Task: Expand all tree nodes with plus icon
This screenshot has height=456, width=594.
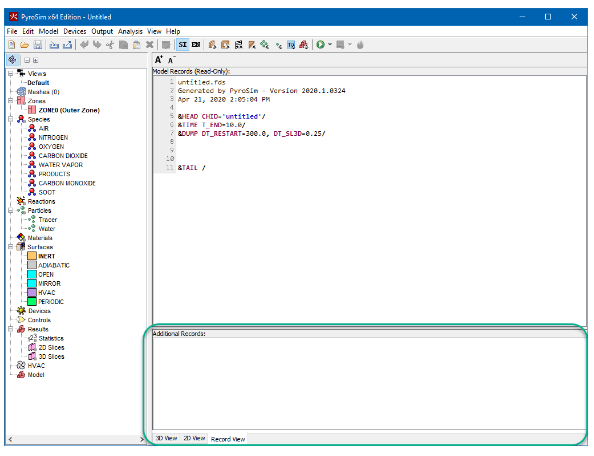Action: coord(35,60)
